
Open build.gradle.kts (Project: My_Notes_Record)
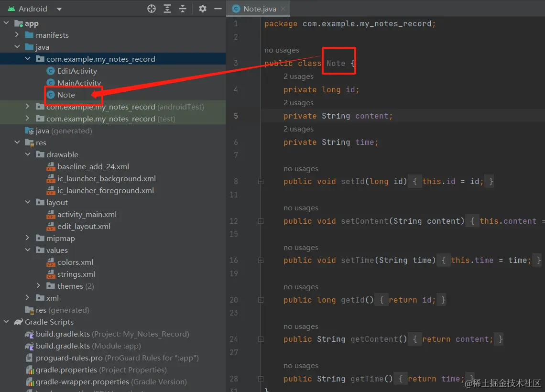pyautogui.click(x=112, y=334)
